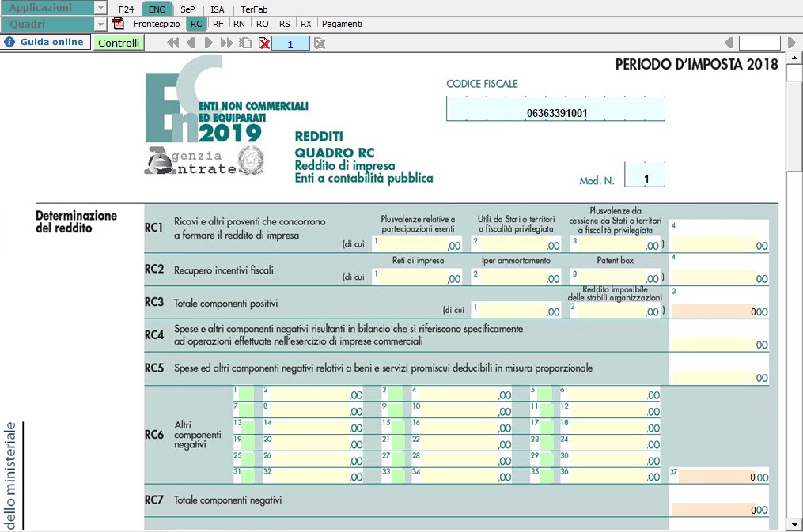Viewport: 803px width, 532px height.
Task: Click RC2 Patent box field
Action: click(615, 277)
